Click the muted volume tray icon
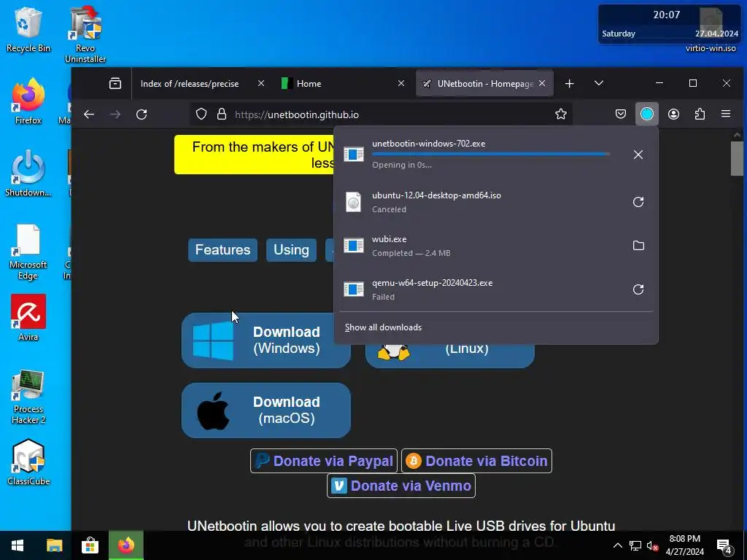The width and height of the screenshot is (747, 560). (x=652, y=545)
